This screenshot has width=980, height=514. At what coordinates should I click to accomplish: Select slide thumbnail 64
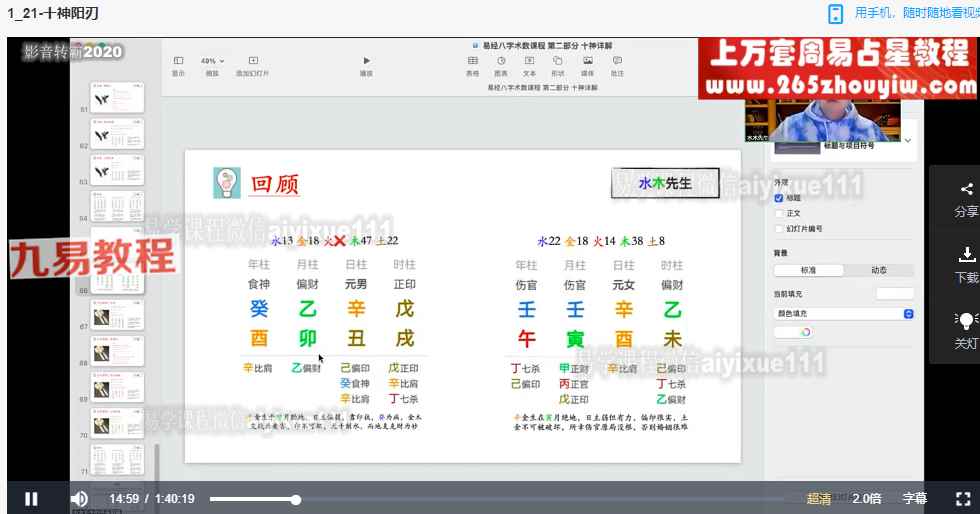coord(117,206)
